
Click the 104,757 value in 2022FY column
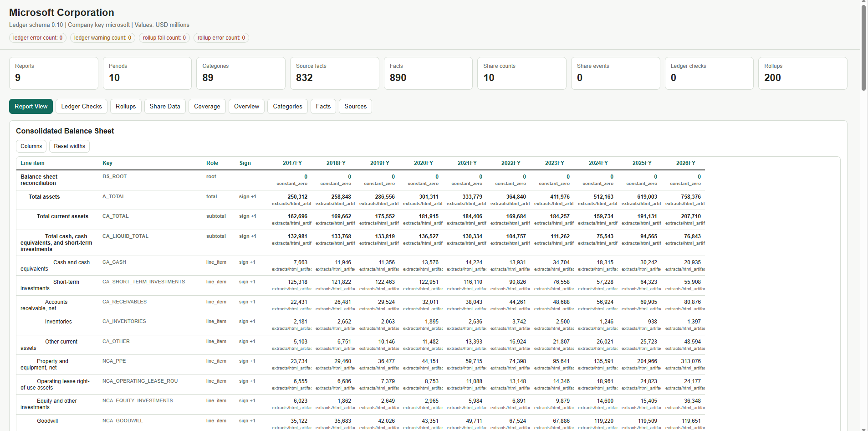(516, 236)
